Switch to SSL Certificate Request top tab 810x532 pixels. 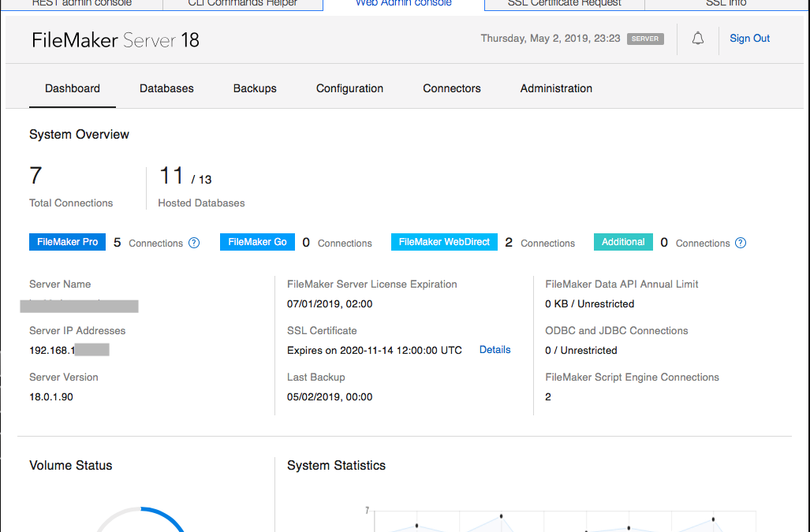[564, 4]
